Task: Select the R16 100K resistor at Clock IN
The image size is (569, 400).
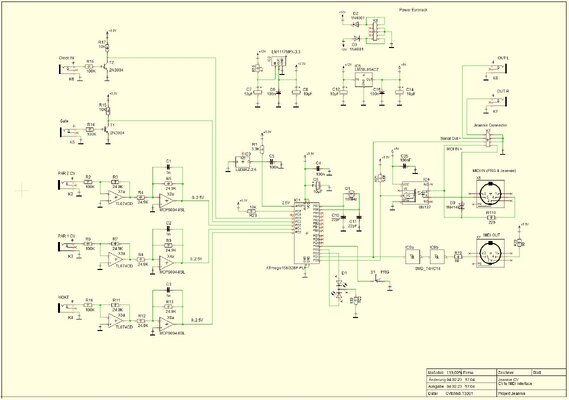Action: click(x=89, y=67)
